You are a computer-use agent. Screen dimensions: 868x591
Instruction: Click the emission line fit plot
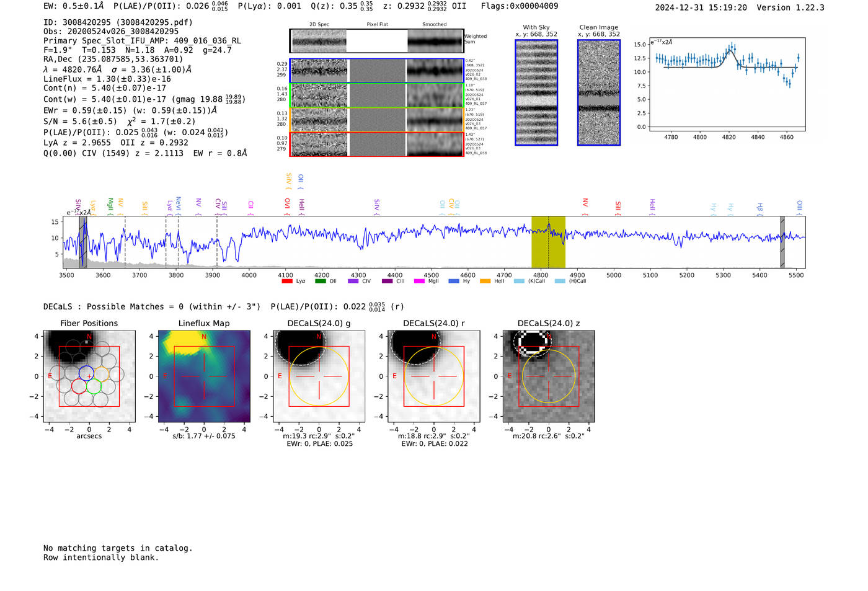tap(727, 84)
